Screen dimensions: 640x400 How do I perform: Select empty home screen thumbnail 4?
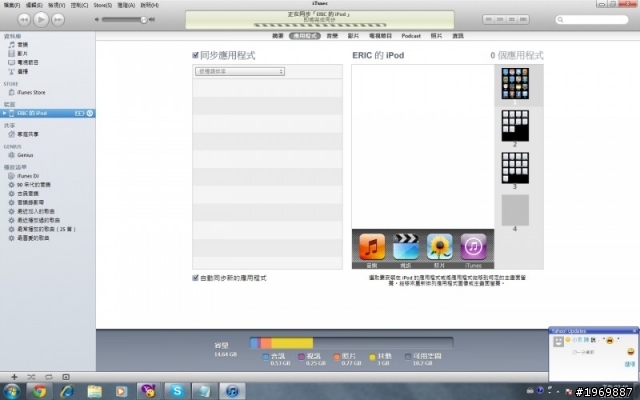(x=515, y=210)
